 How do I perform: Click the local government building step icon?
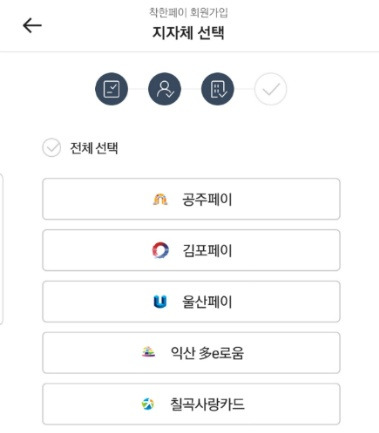(x=217, y=89)
